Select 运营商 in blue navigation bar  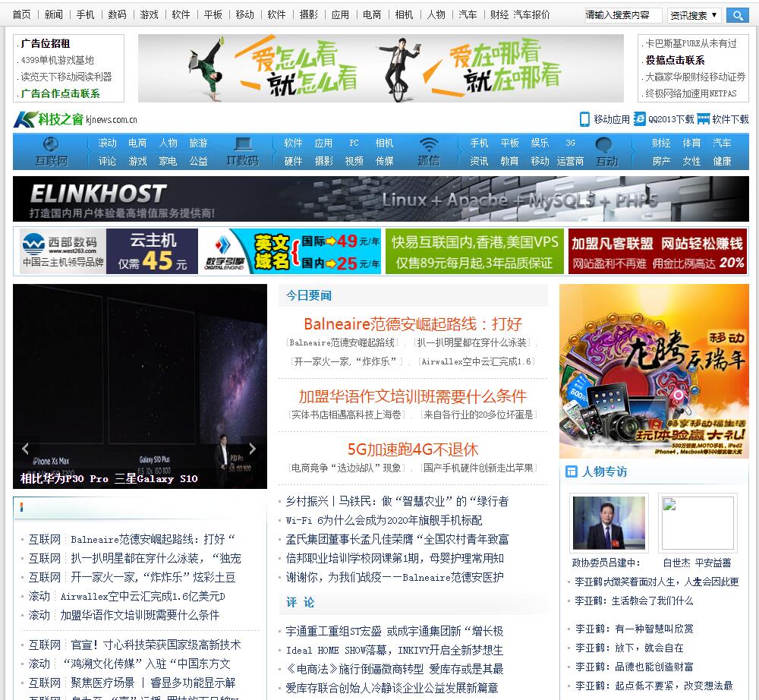click(x=570, y=161)
